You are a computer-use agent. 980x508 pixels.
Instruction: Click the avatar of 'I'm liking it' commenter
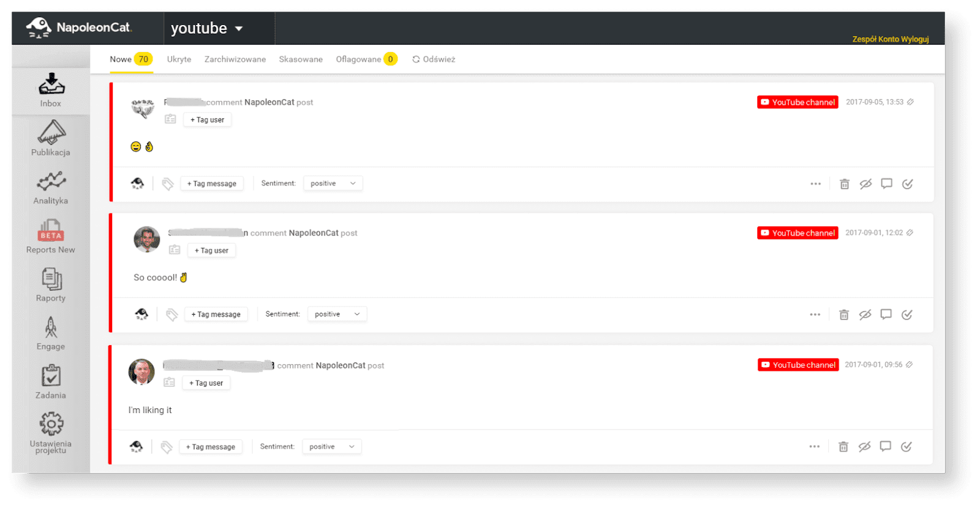pyautogui.click(x=141, y=372)
